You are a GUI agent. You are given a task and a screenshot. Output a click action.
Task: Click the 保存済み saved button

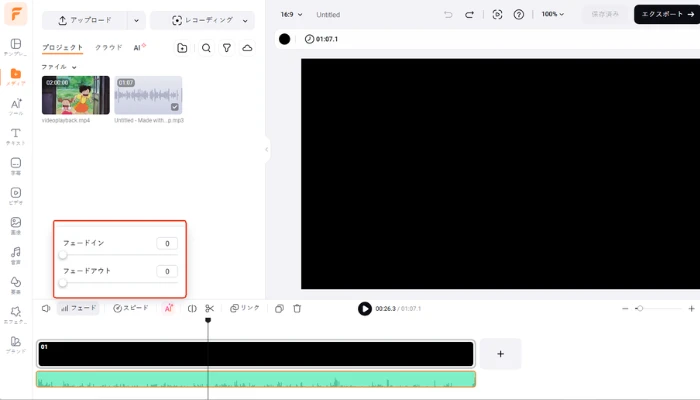click(605, 14)
